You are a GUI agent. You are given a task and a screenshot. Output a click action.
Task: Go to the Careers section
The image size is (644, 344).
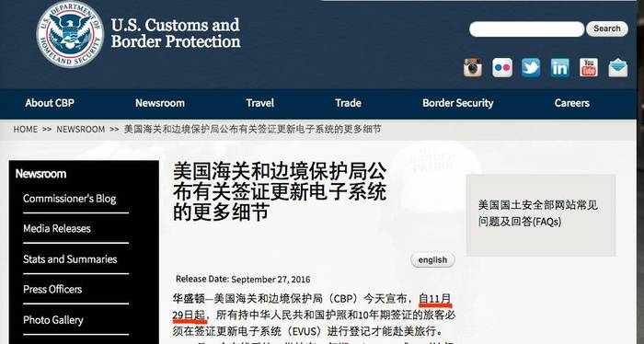point(571,103)
